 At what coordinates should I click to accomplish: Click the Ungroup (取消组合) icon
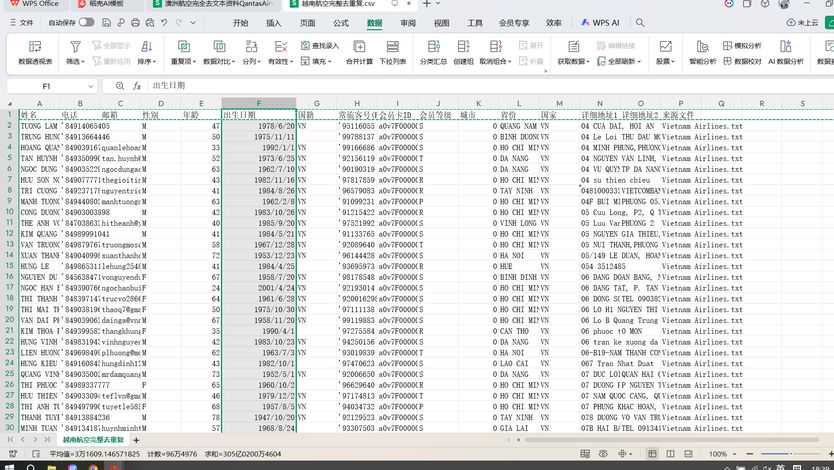(496, 46)
